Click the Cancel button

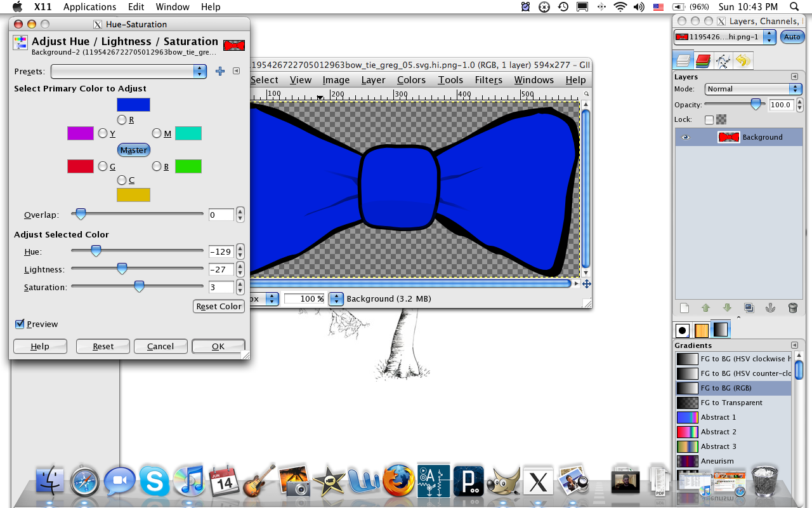[x=160, y=346]
